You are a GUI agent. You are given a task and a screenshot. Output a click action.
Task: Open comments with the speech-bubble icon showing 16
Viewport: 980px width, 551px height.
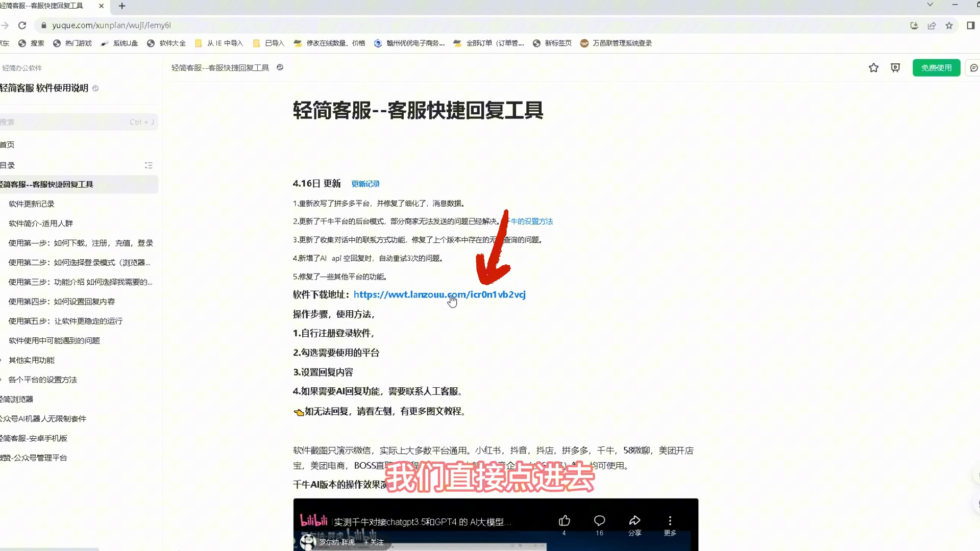coord(599,520)
